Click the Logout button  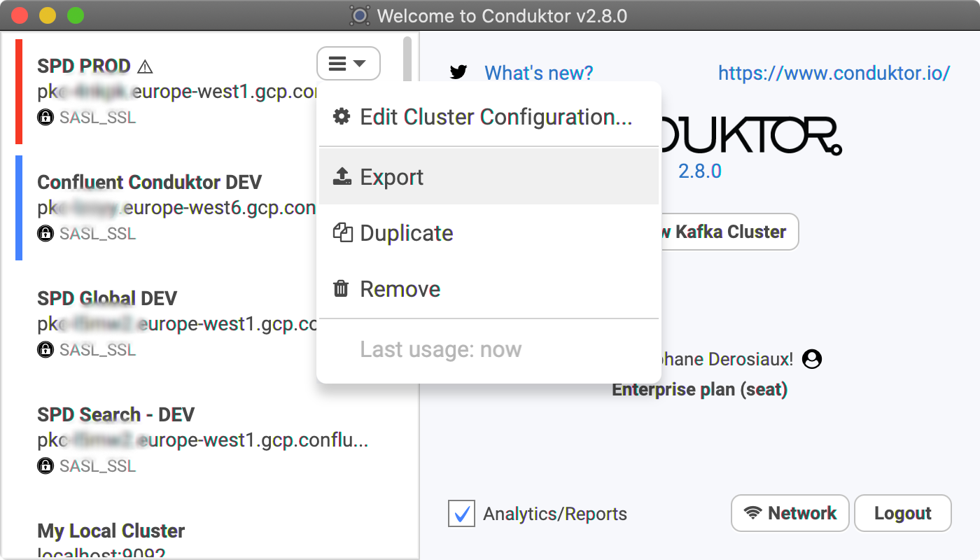tap(903, 513)
